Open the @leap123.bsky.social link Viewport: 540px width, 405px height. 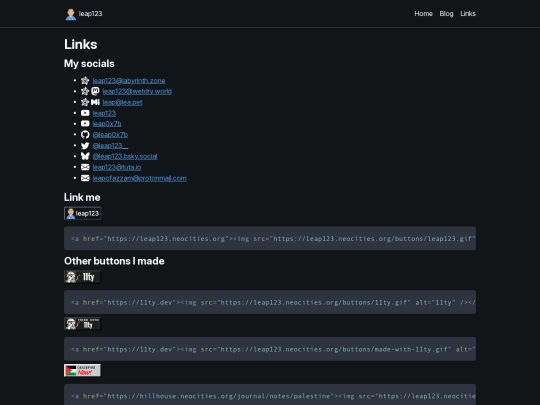pos(125,156)
